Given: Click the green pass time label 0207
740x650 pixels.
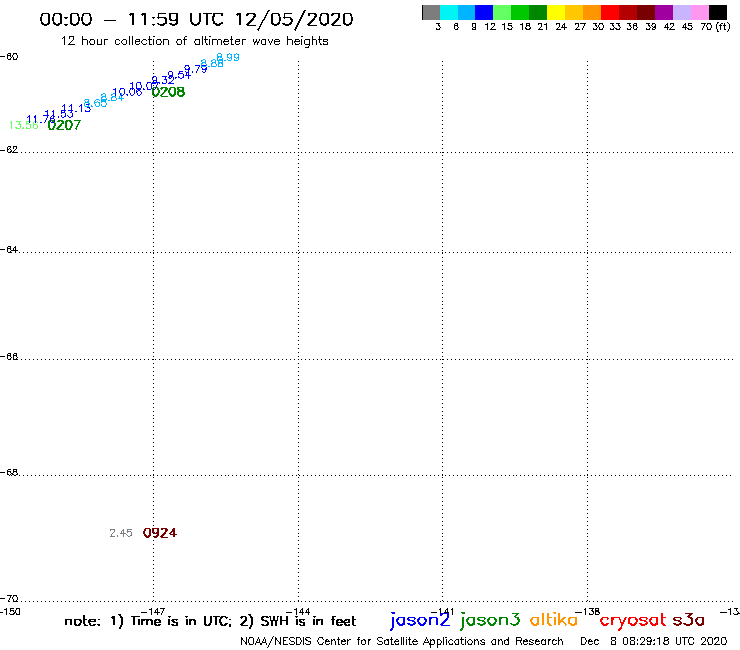Looking at the screenshot, I should pyautogui.click(x=64, y=125).
